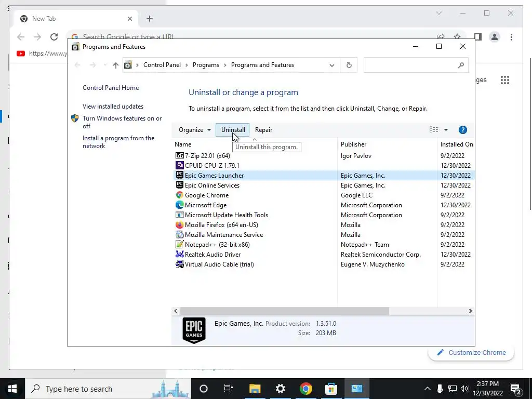The image size is (532, 399).
Task: Open Control Panel Home link
Action: [x=111, y=87]
